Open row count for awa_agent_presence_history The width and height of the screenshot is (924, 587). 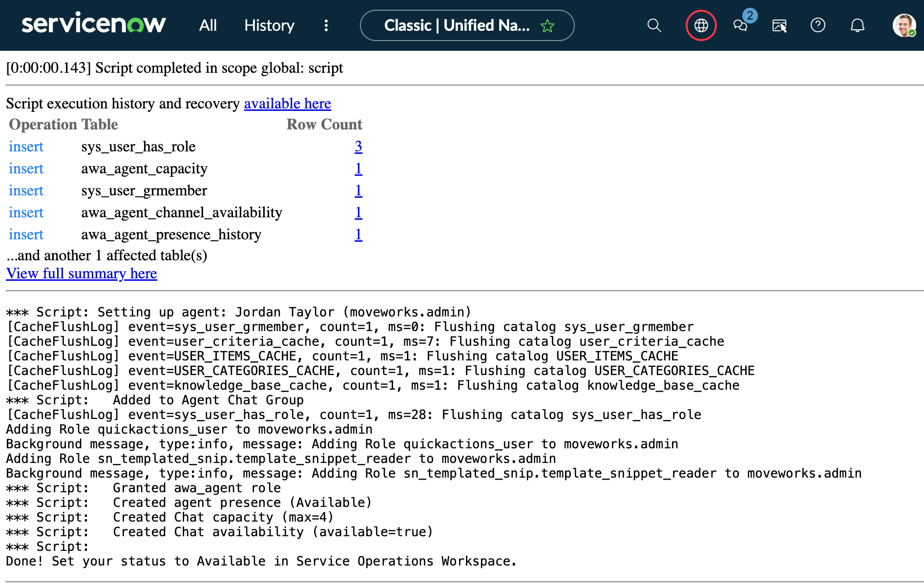point(358,234)
